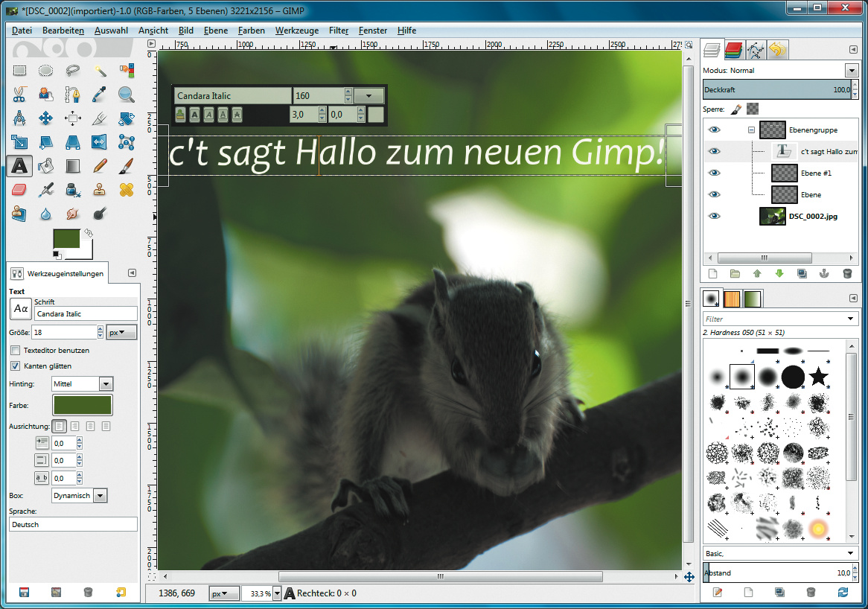Image resolution: width=868 pixels, height=609 pixels.
Task: Open the Modus Normal dropdown
Action: pos(851,70)
